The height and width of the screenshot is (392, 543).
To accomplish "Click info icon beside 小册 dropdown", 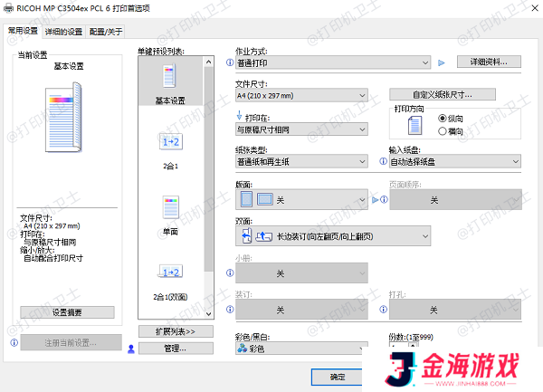I will 230,272.
